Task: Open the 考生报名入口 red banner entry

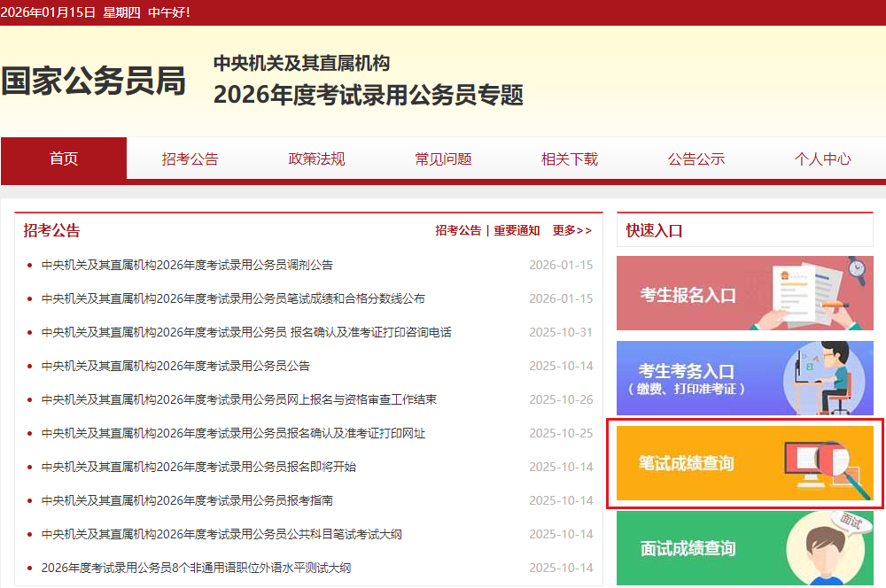Action: click(x=745, y=293)
